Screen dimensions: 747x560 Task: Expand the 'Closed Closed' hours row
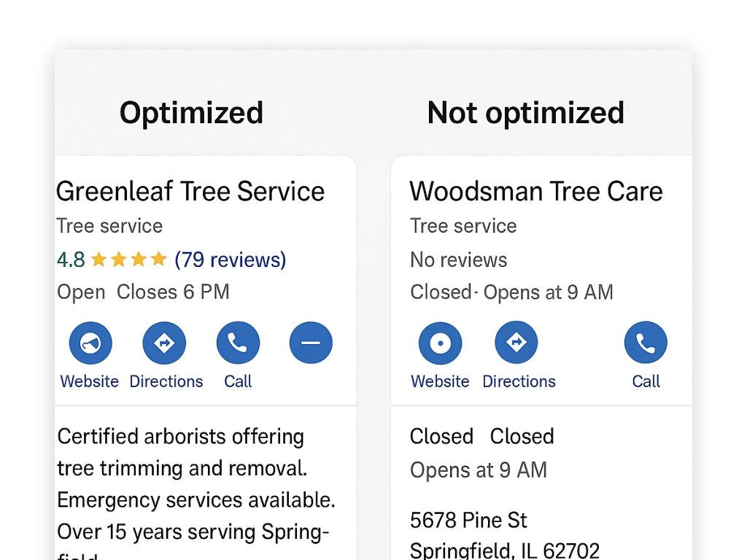coord(481,436)
